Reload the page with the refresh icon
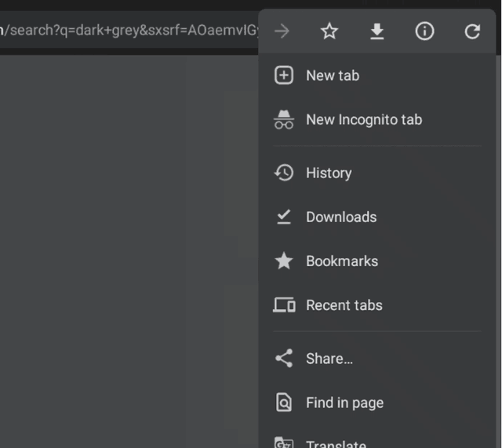This screenshot has height=448, width=502. pyautogui.click(x=472, y=31)
